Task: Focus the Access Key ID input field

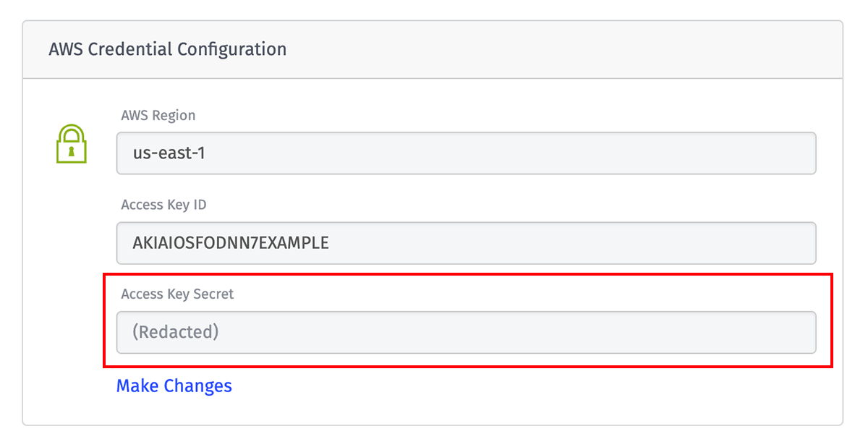Action: coord(467,243)
